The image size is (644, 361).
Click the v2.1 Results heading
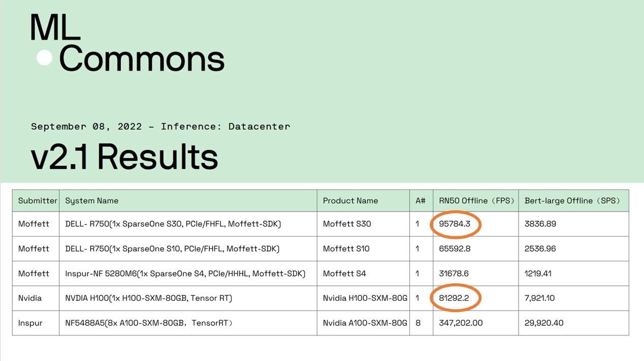124,156
